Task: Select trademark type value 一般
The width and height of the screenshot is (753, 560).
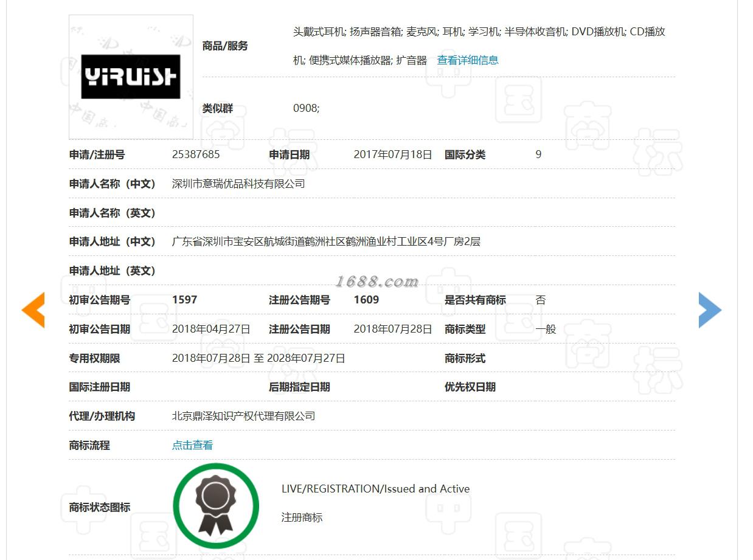Action: [546, 329]
